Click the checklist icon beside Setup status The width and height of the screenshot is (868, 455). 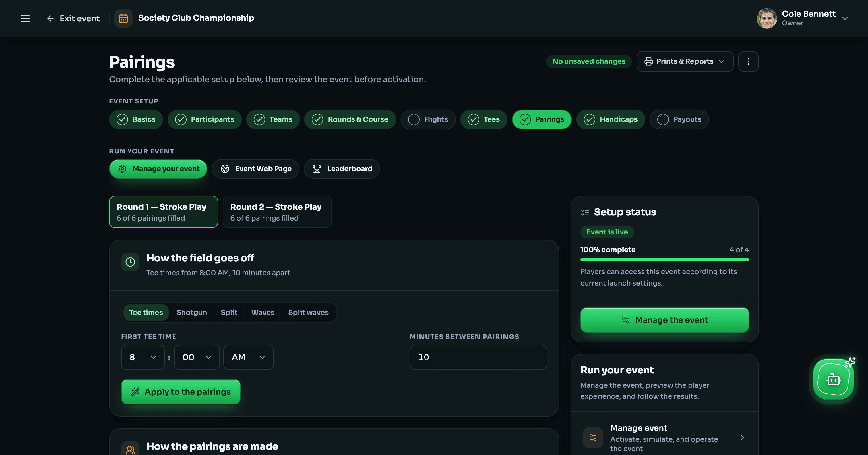coord(585,212)
